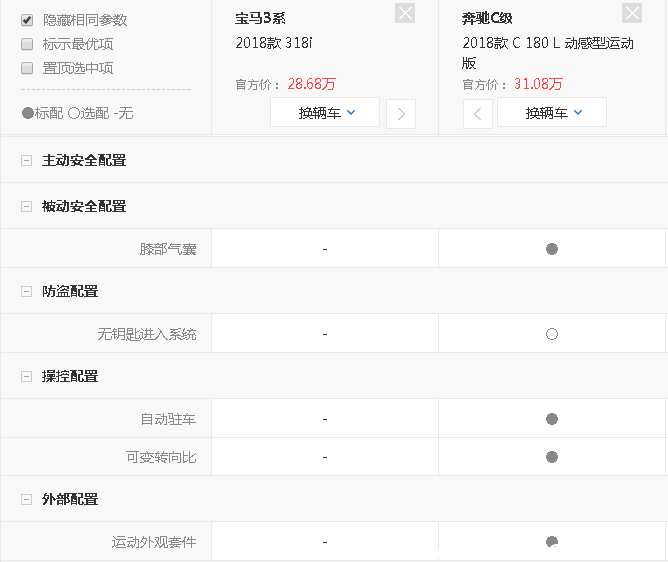Screen dimensions: 668x562
Task: Uncheck 隐藏相同参数 checkbox
Action: [x=27, y=20]
